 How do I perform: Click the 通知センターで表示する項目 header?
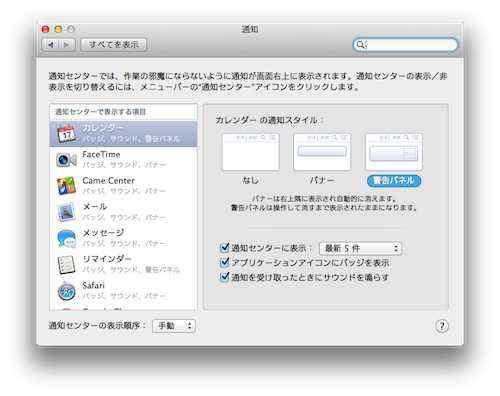coord(100,112)
